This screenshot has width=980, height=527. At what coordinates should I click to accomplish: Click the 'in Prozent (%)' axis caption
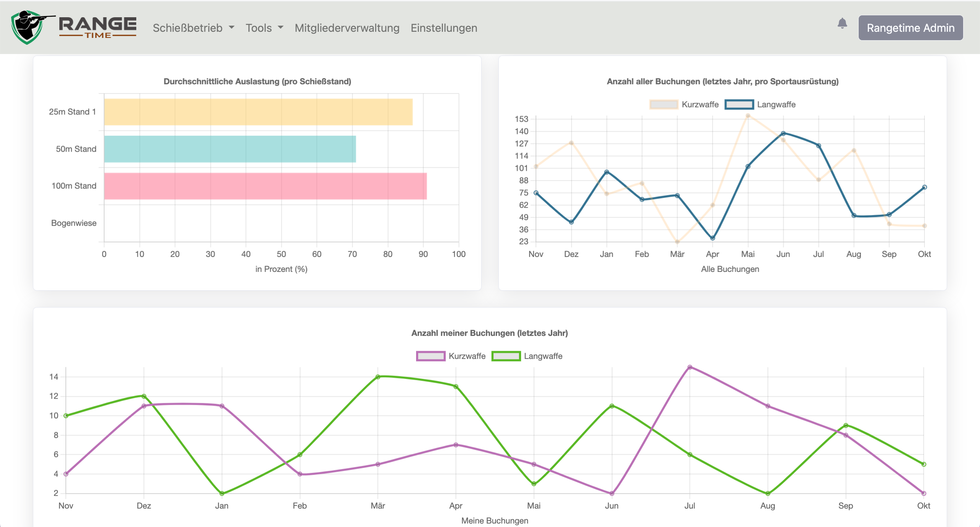(x=281, y=269)
